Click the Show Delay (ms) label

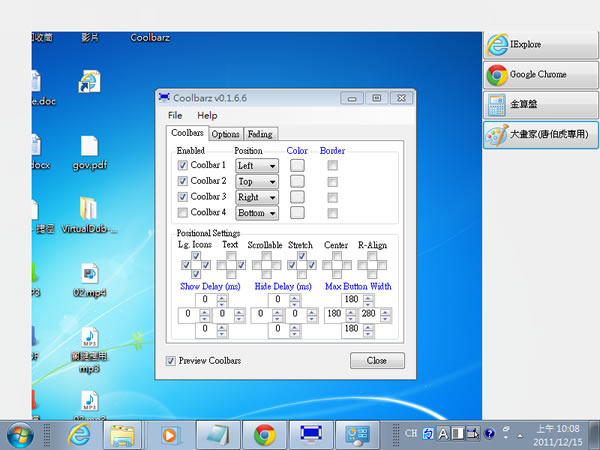[210, 286]
